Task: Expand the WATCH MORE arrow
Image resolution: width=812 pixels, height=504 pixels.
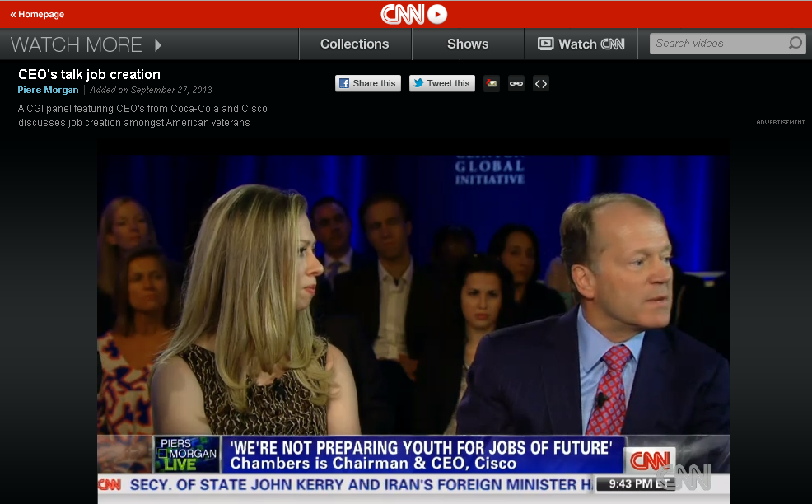Action: tap(158, 44)
